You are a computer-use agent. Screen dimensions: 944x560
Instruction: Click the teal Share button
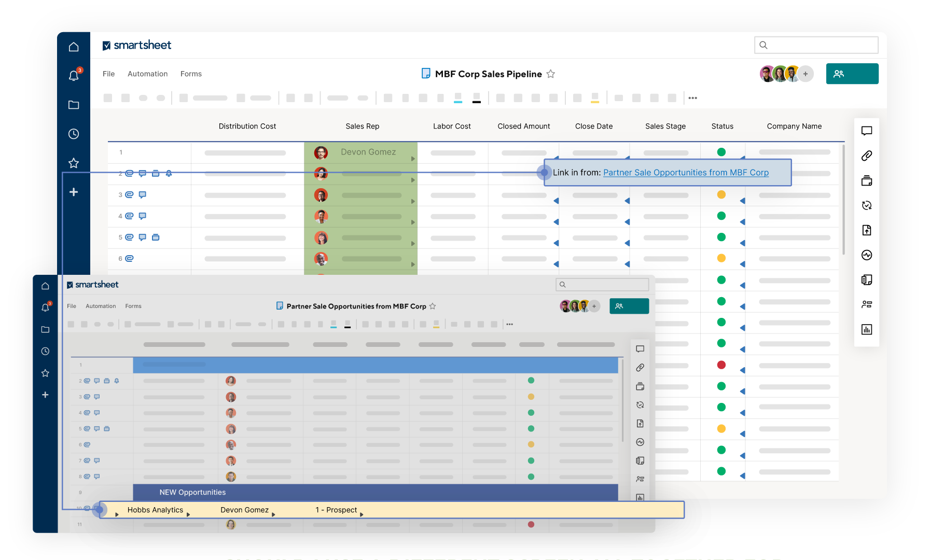[x=852, y=74]
